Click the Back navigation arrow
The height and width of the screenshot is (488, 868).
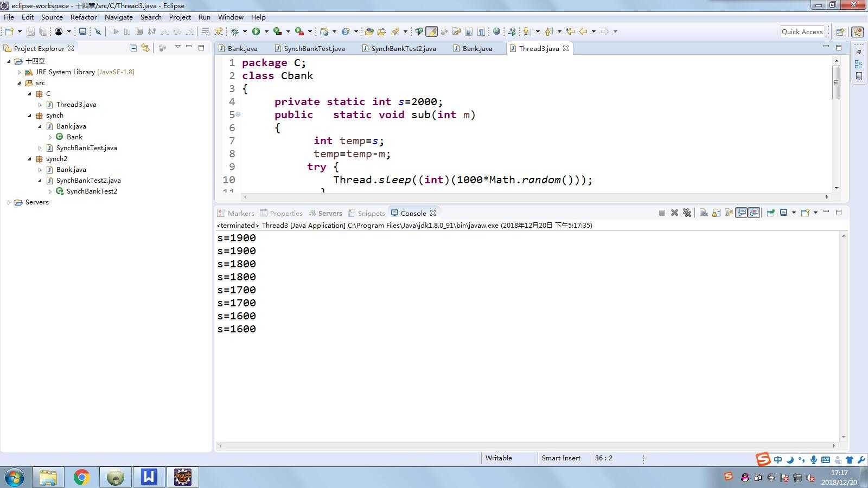(x=583, y=31)
